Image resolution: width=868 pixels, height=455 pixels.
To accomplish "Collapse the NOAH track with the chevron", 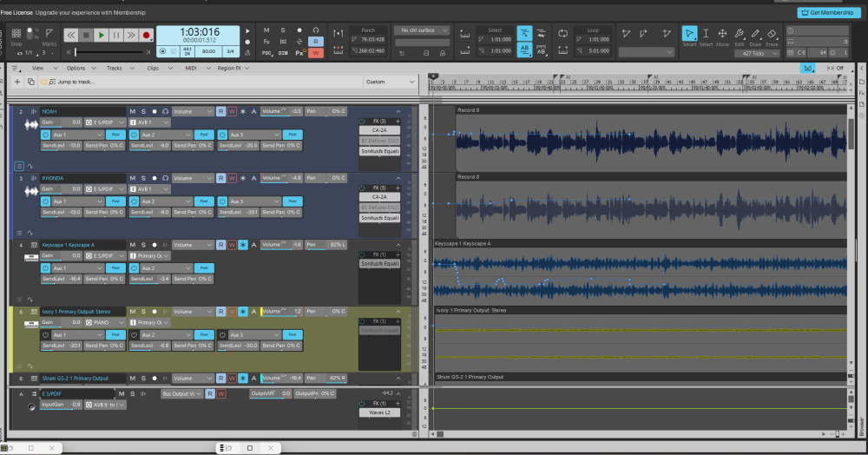I will click(398, 111).
